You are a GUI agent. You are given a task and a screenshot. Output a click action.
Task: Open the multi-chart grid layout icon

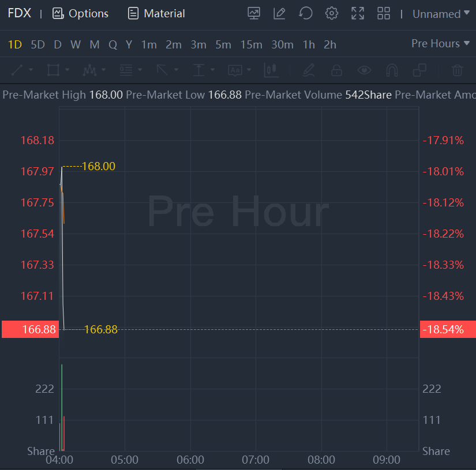coord(384,13)
